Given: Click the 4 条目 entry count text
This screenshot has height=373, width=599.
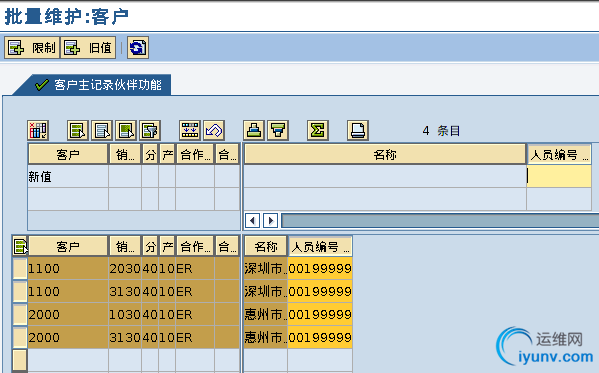Looking at the screenshot, I should [441, 131].
